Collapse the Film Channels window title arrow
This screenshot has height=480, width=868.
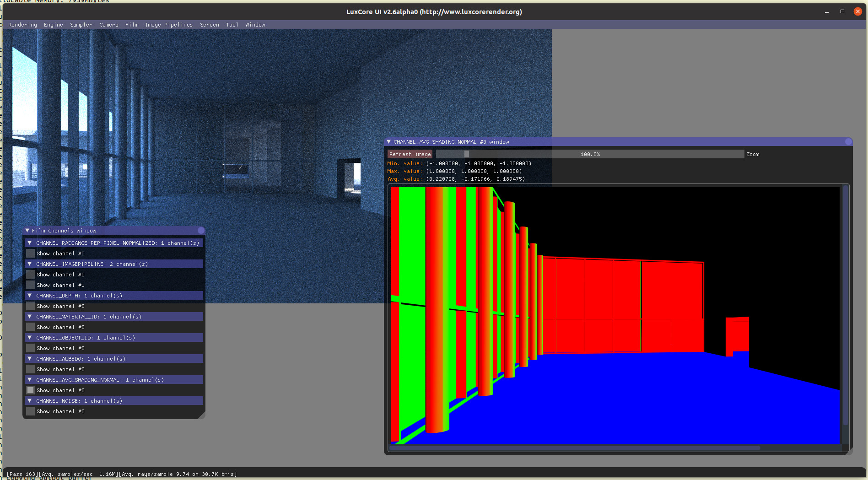coord(27,231)
